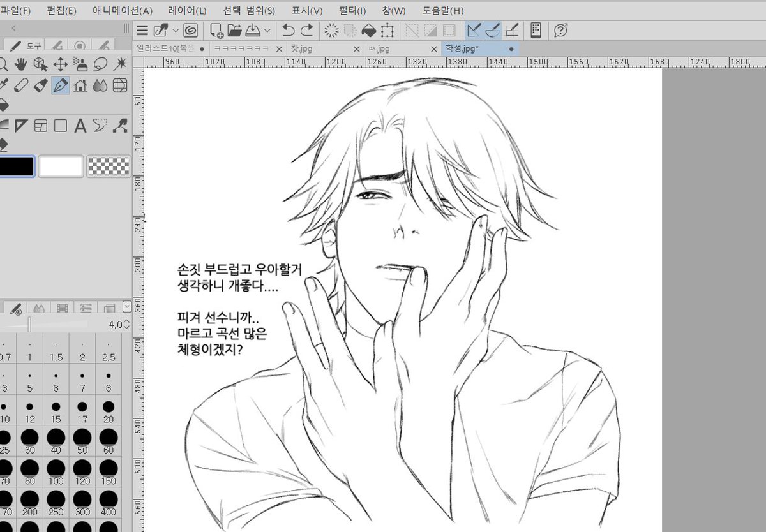Open the 편집(E) menu
This screenshot has height=532, width=766.
[x=61, y=11]
